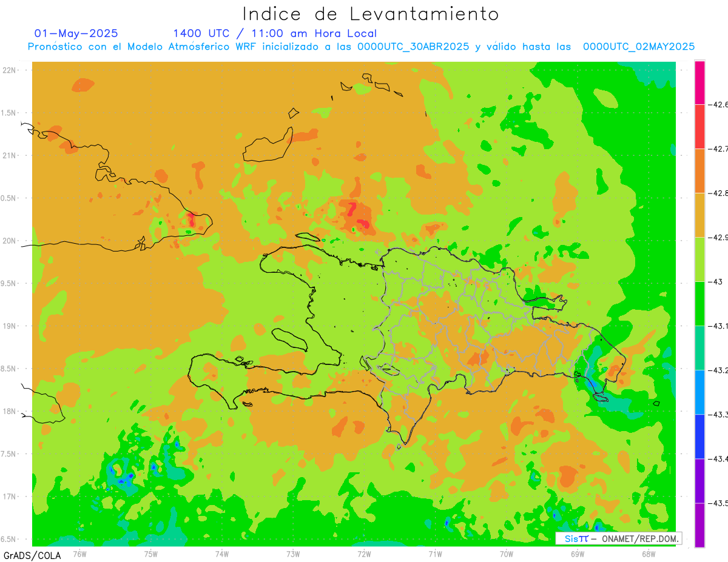The width and height of the screenshot is (728, 562).
Task: Click the colorbar value '-43.2'
Action: click(718, 370)
